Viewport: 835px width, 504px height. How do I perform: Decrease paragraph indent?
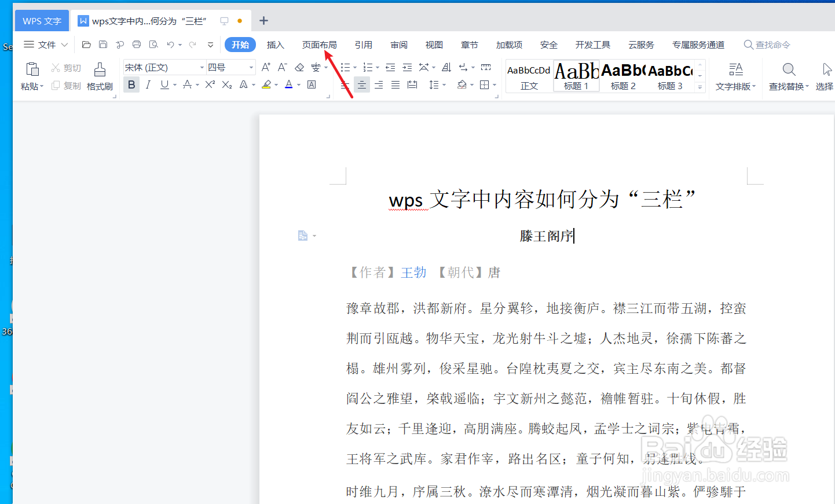(390, 68)
